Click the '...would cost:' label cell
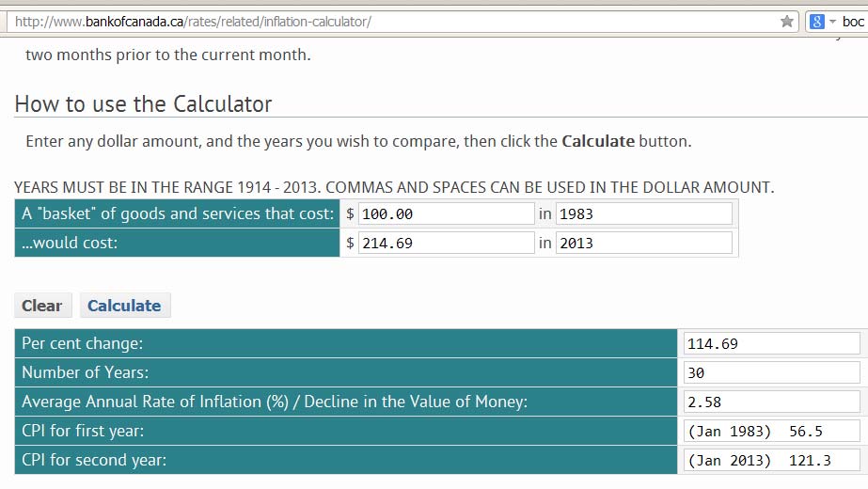868x489 pixels. [177, 243]
